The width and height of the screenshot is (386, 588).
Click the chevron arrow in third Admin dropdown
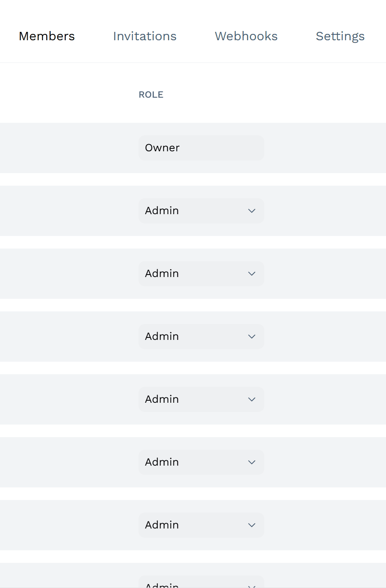pyautogui.click(x=252, y=337)
